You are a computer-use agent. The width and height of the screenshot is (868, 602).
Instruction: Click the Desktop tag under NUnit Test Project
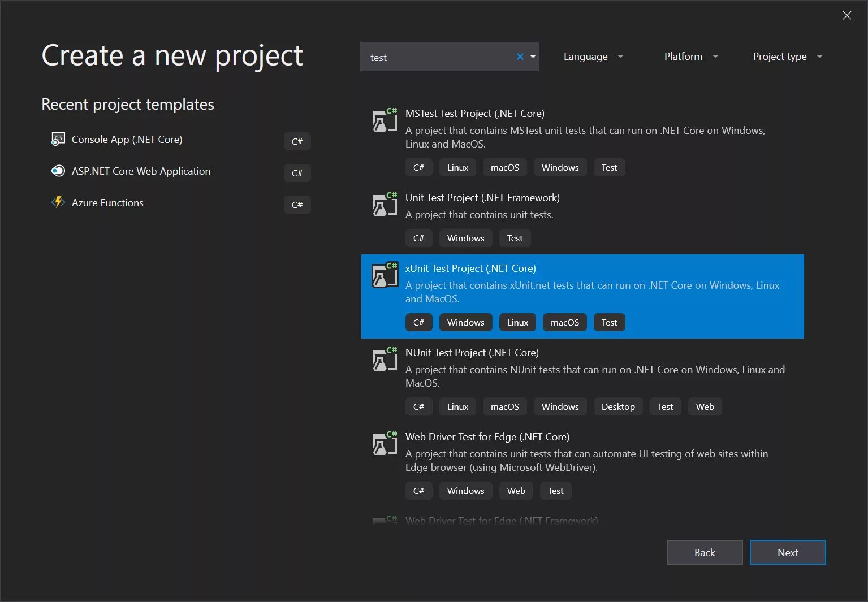click(x=618, y=406)
